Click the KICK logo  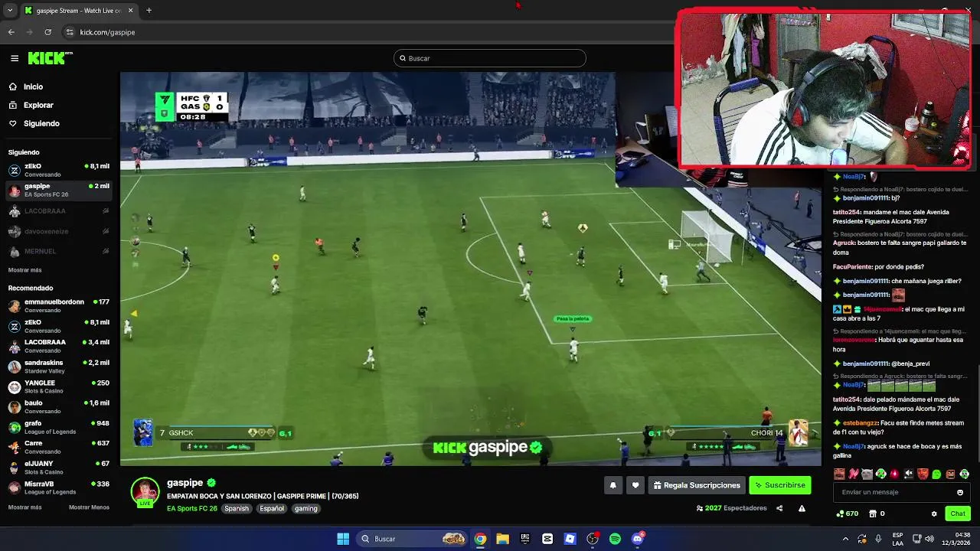pyautogui.click(x=50, y=58)
